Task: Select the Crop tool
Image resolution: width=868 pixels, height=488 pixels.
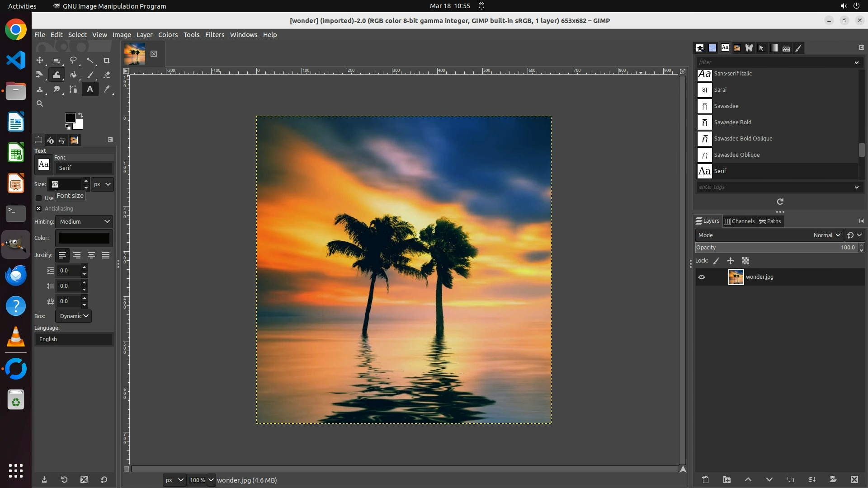Action: coord(107,60)
